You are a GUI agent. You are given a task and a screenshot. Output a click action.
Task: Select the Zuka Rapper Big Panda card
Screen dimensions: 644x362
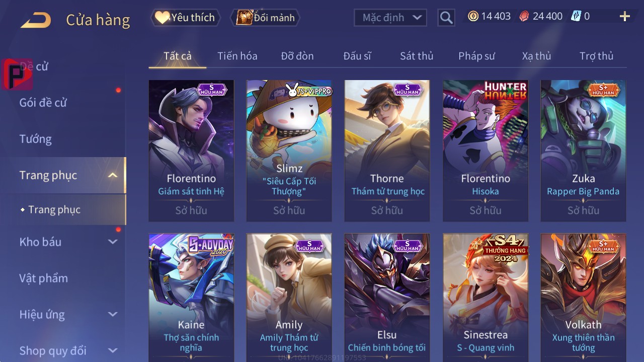[584, 151]
